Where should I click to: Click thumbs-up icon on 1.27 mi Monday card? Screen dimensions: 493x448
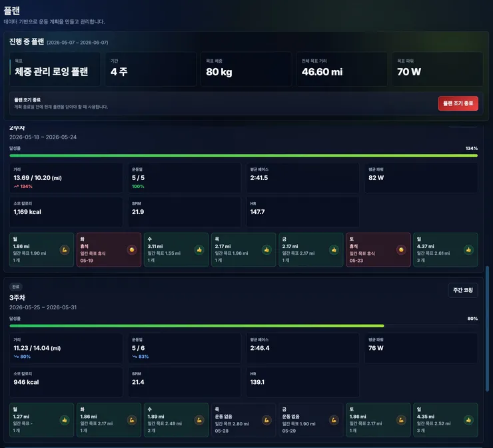(x=65, y=420)
